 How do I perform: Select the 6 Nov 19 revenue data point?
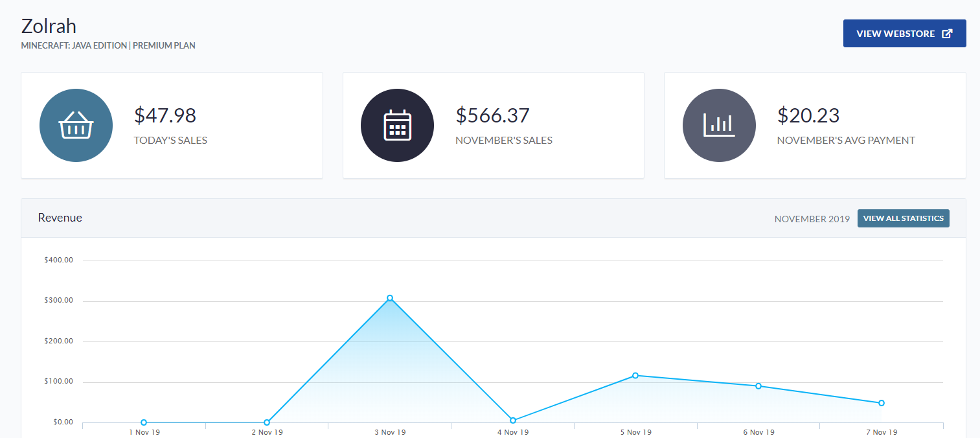point(758,386)
